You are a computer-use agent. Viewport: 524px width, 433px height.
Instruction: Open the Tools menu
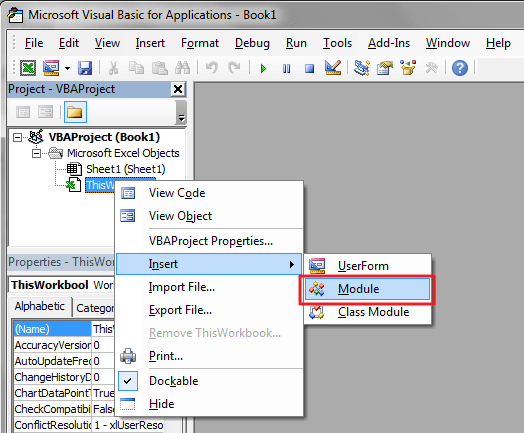point(337,43)
